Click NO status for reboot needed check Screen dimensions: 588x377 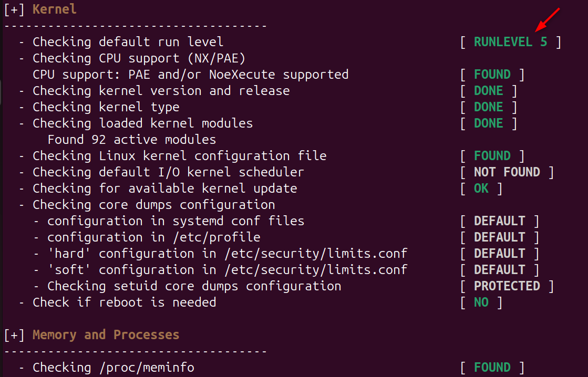(481, 302)
